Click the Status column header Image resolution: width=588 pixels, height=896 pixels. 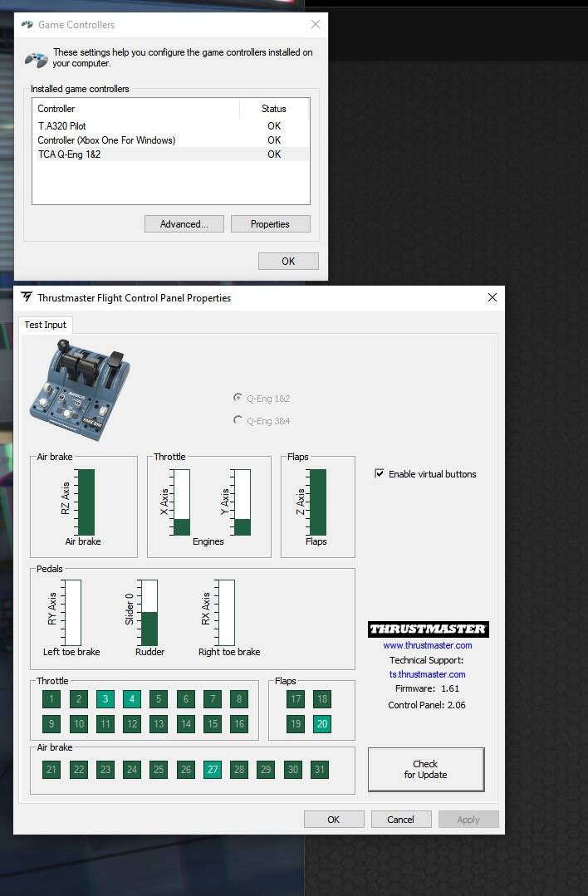(x=274, y=109)
